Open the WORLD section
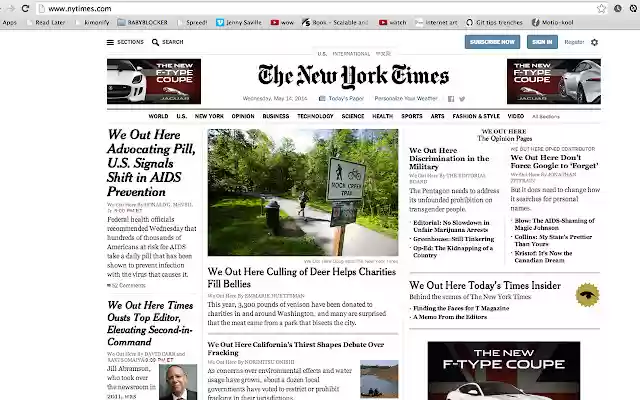 (x=158, y=116)
